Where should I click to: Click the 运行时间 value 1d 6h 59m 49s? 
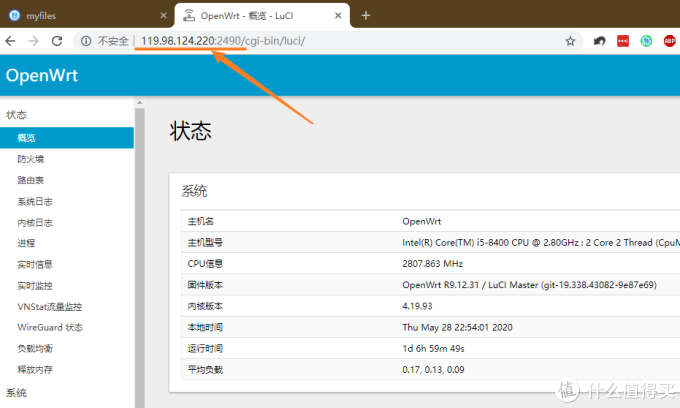433,349
